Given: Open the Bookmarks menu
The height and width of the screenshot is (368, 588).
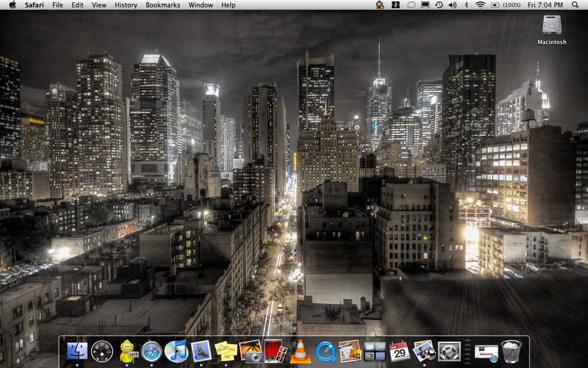Looking at the screenshot, I should (163, 5).
